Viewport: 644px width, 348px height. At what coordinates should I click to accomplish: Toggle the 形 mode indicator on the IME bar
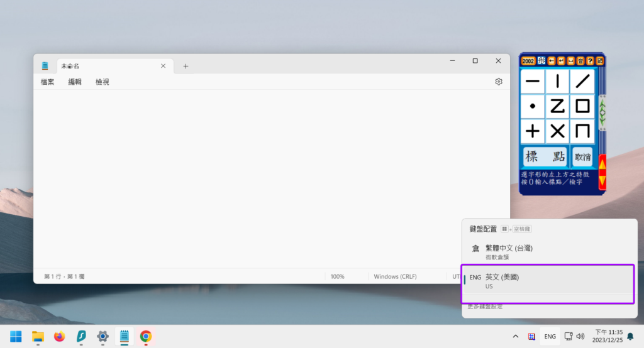click(x=541, y=61)
